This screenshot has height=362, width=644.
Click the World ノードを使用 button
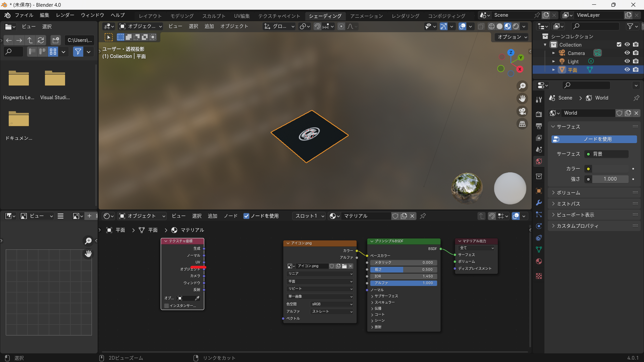[x=594, y=139]
